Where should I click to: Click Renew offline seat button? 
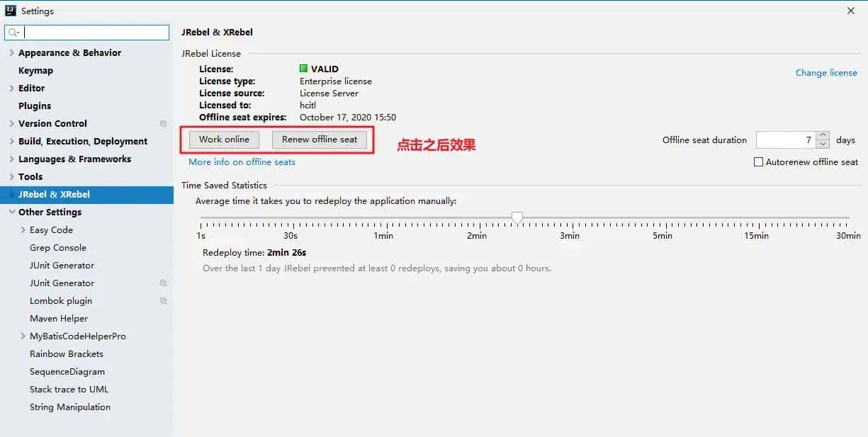(320, 140)
